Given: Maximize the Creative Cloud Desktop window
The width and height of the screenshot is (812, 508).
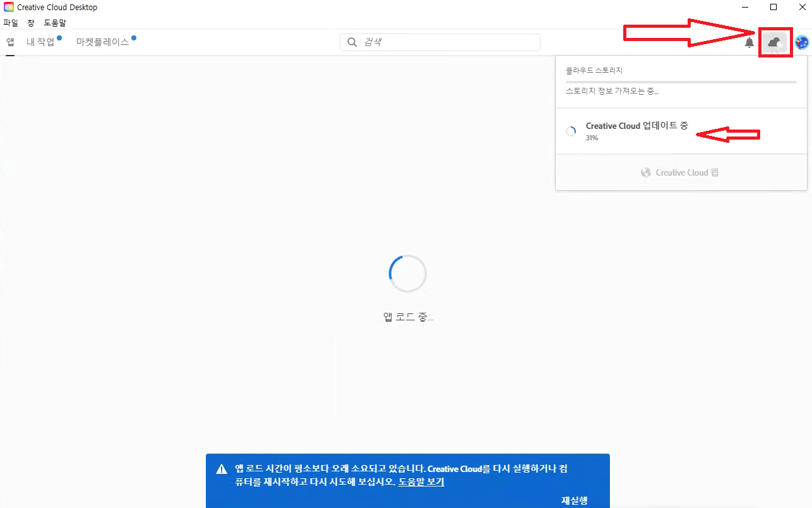Looking at the screenshot, I should tap(773, 7).
